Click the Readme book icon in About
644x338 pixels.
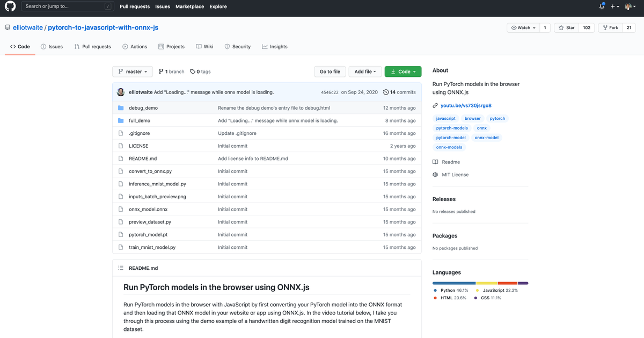[435, 162]
